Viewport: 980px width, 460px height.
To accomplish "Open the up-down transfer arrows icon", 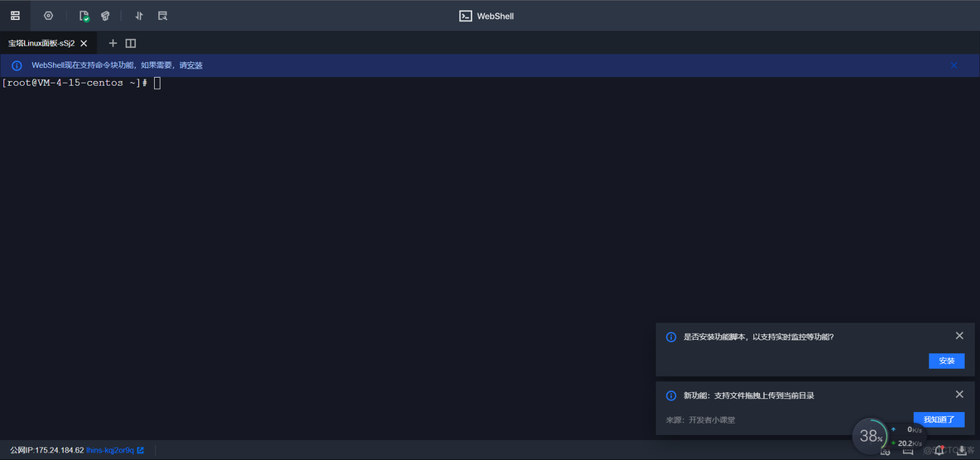I will (x=139, y=16).
